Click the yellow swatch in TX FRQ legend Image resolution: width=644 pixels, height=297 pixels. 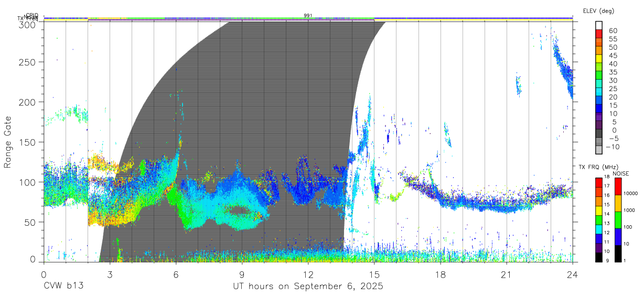pyautogui.click(x=599, y=210)
